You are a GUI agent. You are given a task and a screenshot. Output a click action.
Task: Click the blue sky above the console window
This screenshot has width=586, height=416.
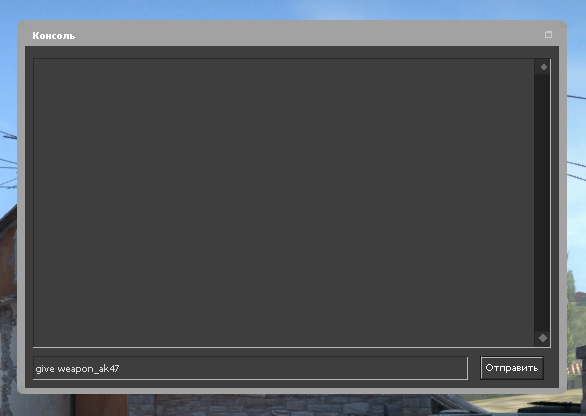[292, 9]
